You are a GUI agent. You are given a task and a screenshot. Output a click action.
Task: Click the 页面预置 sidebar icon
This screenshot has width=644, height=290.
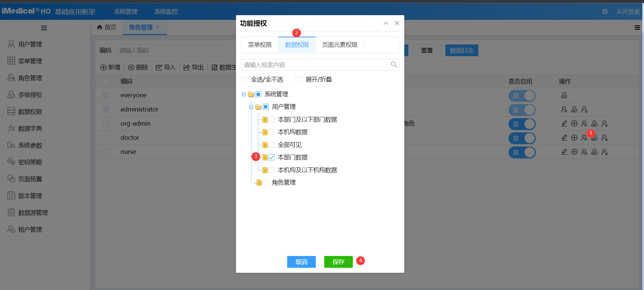click(x=11, y=179)
